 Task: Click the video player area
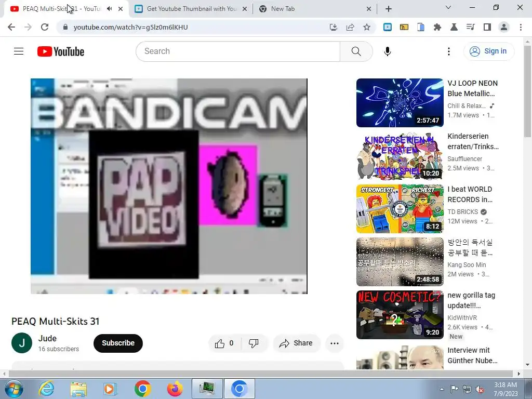pyautogui.click(x=169, y=187)
